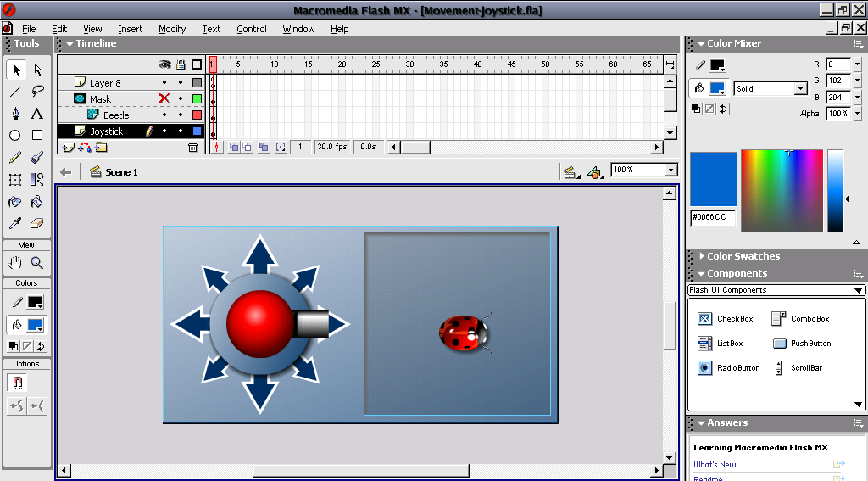868x481 pixels.
Task: Select the Pen tool
Action: tap(15, 114)
